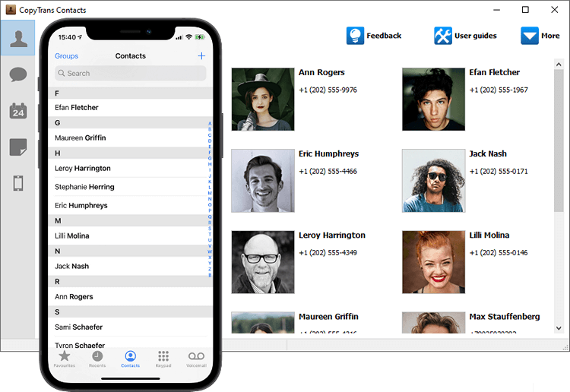Select the Lilli Molina name in the grid

point(489,235)
